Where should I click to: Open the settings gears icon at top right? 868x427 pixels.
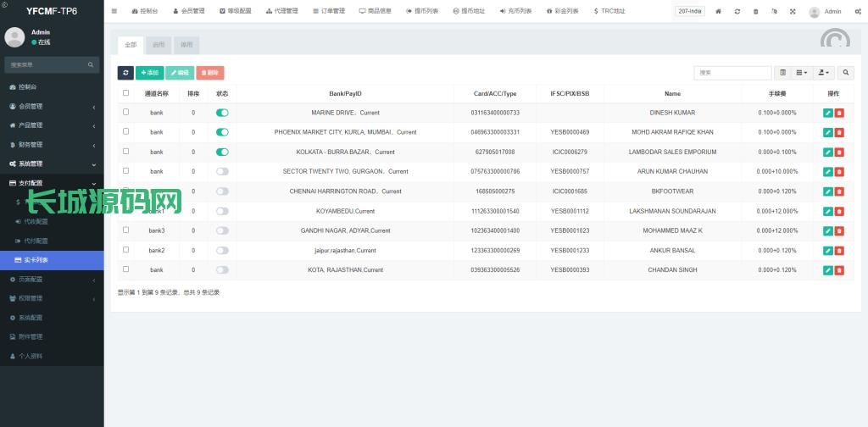(x=858, y=12)
